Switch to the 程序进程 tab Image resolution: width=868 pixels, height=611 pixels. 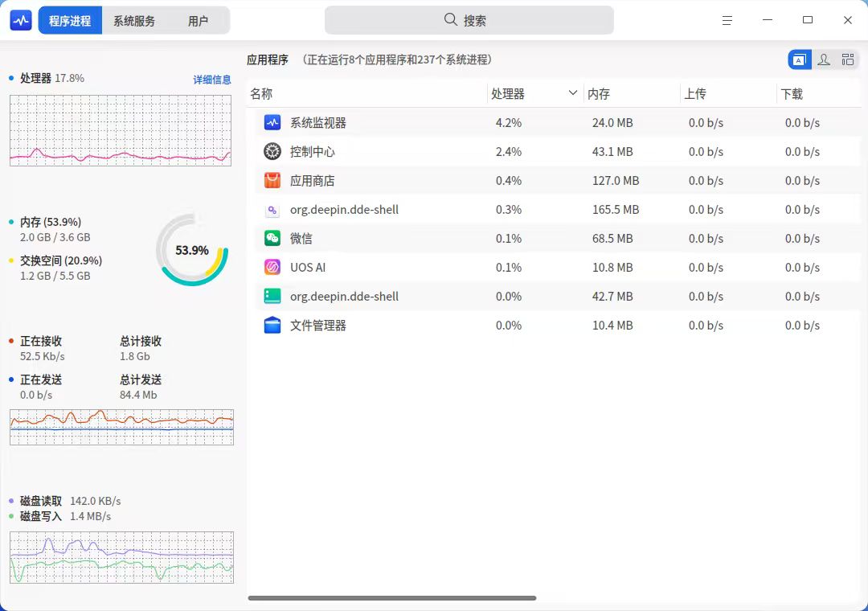coord(70,20)
